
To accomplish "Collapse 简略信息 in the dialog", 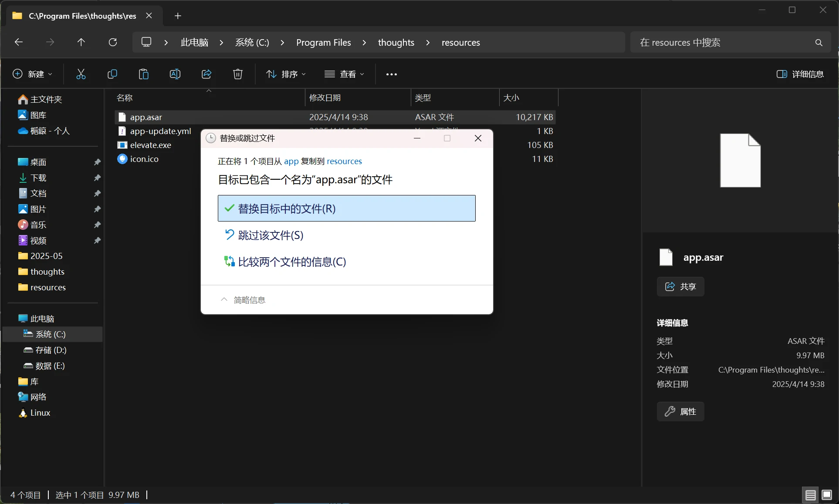I will (244, 300).
